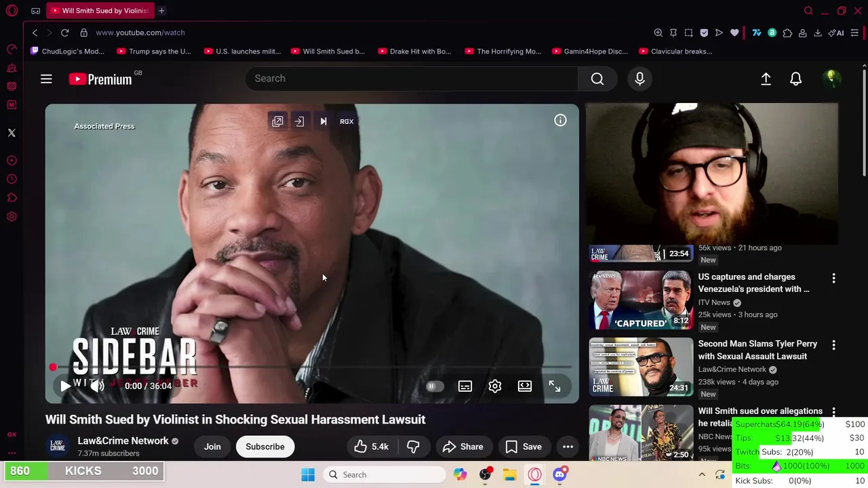Open the YouTube account avatar menu

(831, 79)
